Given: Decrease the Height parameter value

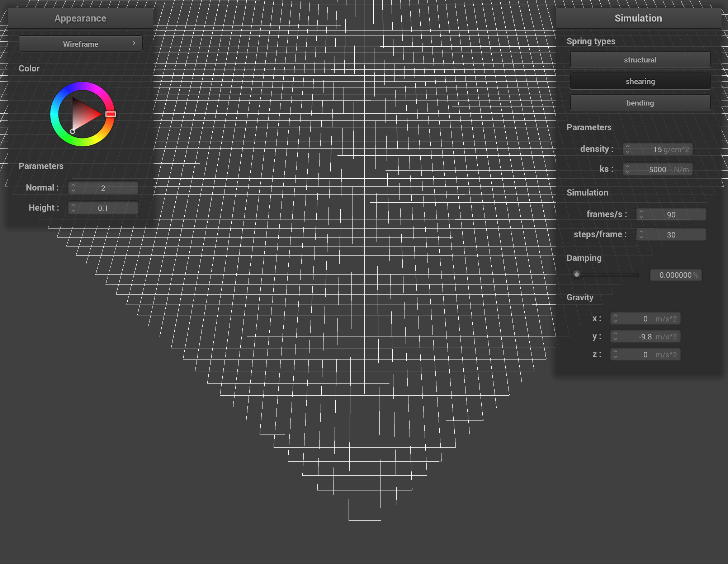Looking at the screenshot, I should tap(74, 210).
